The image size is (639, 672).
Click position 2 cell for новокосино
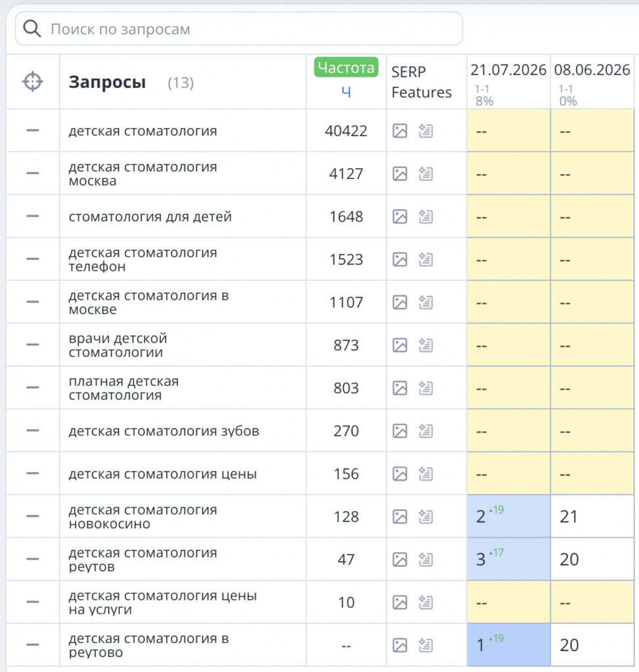pyautogui.click(x=508, y=516)
